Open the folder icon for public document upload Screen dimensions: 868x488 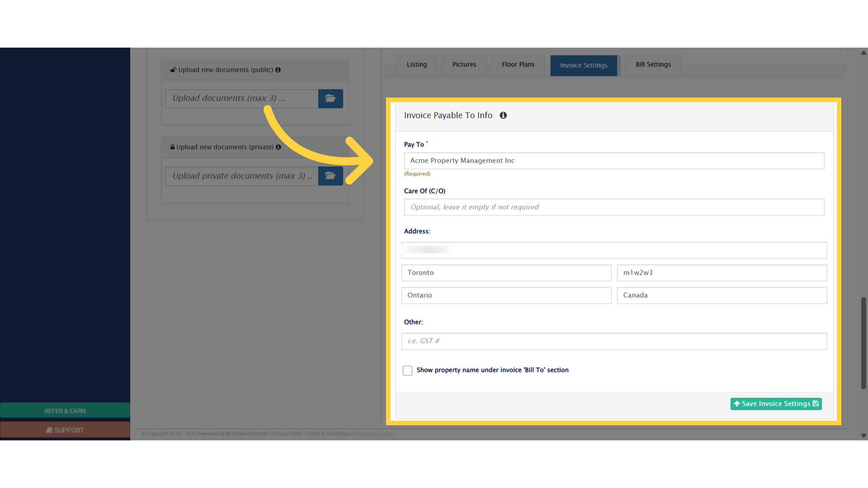click(330, 99)
